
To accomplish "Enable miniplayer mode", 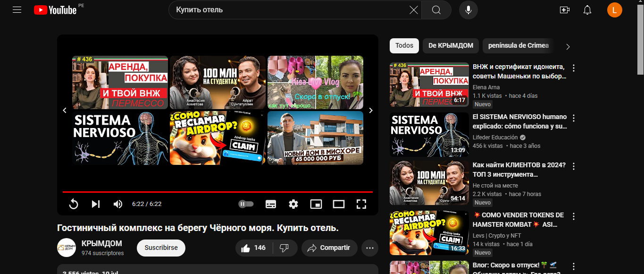I will pyautogui.click(x=316, y=204).
